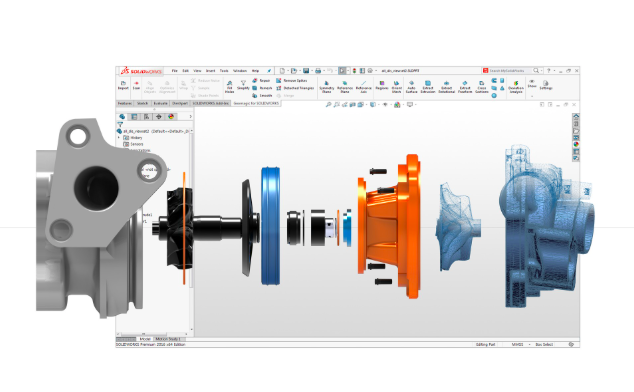The height and width of the screenshot is (392, 634).
Task: Toggle the Show mesh eye tool
Action: 532,83
